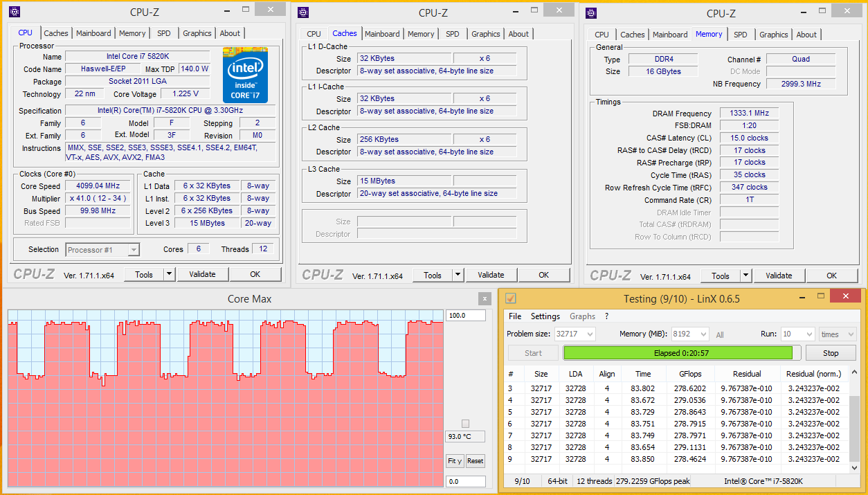Click the CPU-Z app icon in the left window's title bar
Image resolution: width=868 pixels, height=495 pixels.
pos(14,12)
